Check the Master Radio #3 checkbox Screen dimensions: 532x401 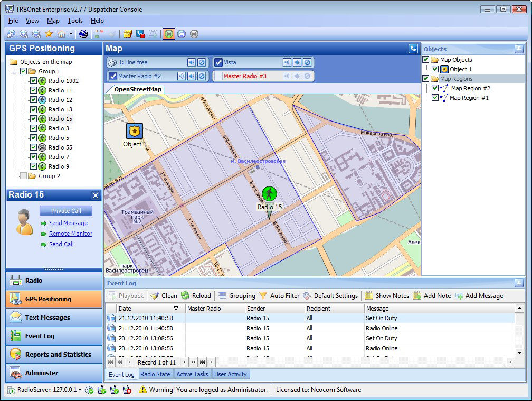point(218,76)
